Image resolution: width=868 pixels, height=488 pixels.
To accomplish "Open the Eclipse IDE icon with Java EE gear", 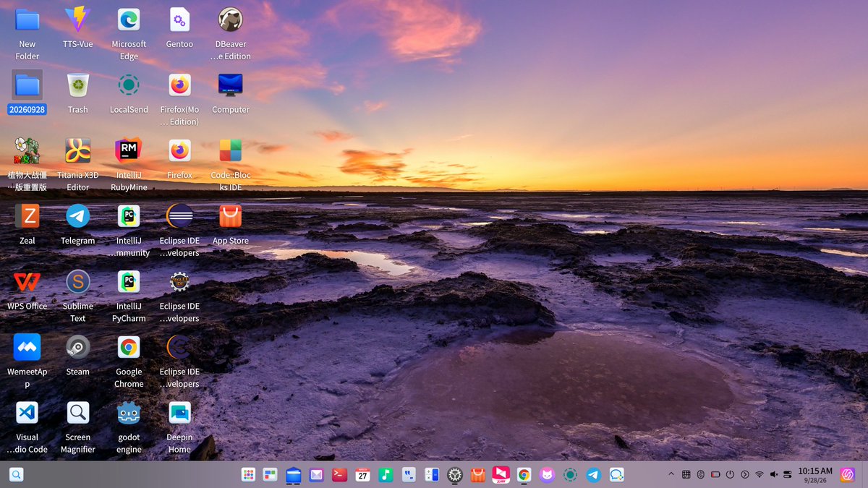I will click(179, 281).
